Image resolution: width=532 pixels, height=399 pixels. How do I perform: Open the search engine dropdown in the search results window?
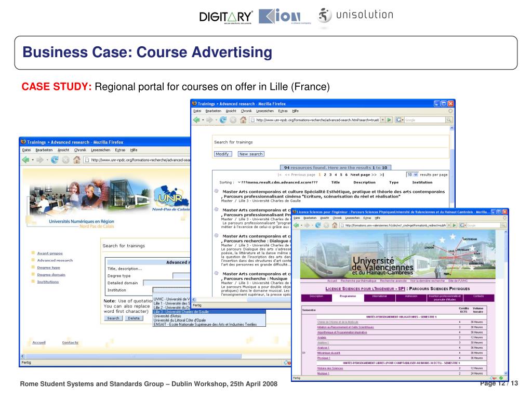click(x=403, y=120)
